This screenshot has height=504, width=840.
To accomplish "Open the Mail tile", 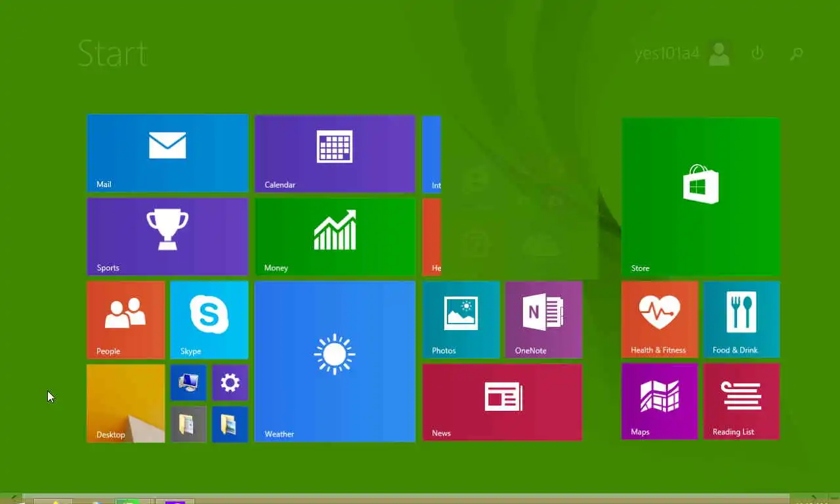I will coord(167,153).
